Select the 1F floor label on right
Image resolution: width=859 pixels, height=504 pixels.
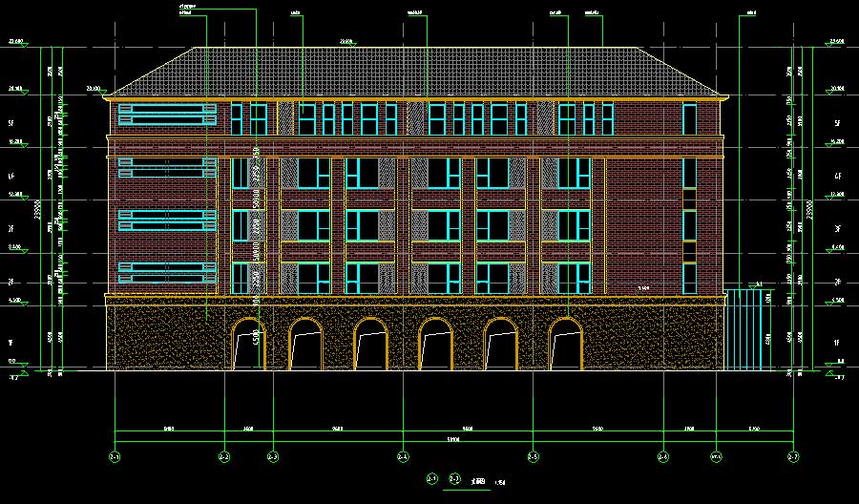click(839, 342)
